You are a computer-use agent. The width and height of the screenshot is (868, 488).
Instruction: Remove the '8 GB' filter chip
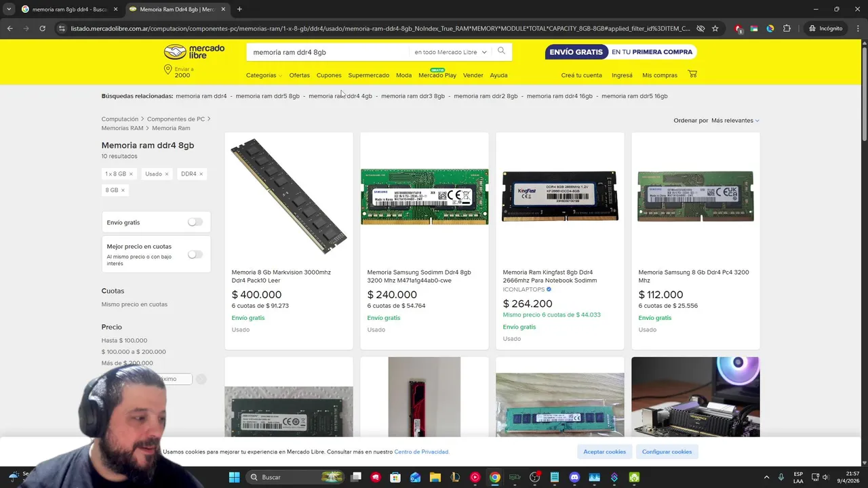pyautogui.click(x=123, y=190)
